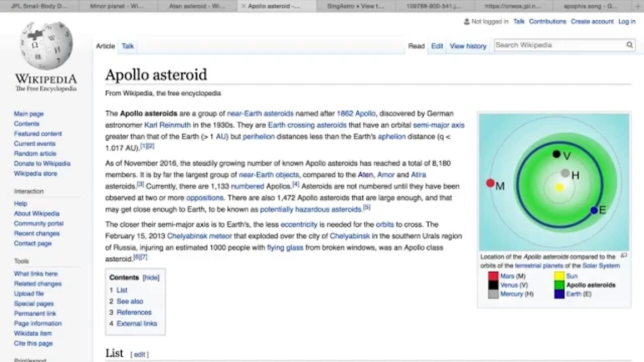644x362 pixels.
Task: Switch to the JPL Small-Body browser tab
Action: click(39, 6)
